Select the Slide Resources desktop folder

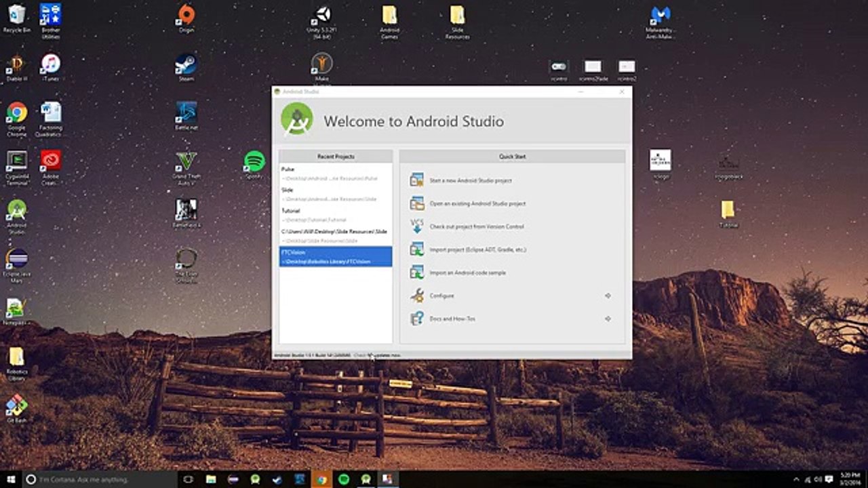point(457,21)
